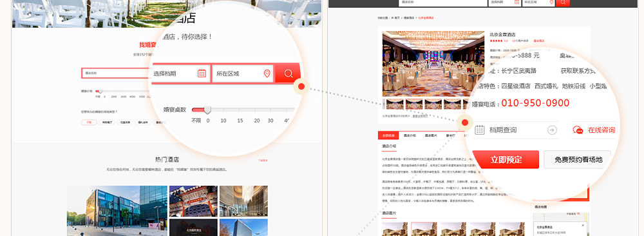Screen dimensions: 644x236
Task: Click the location pin icon in magnified 所在区域 field
Action: 267,74
